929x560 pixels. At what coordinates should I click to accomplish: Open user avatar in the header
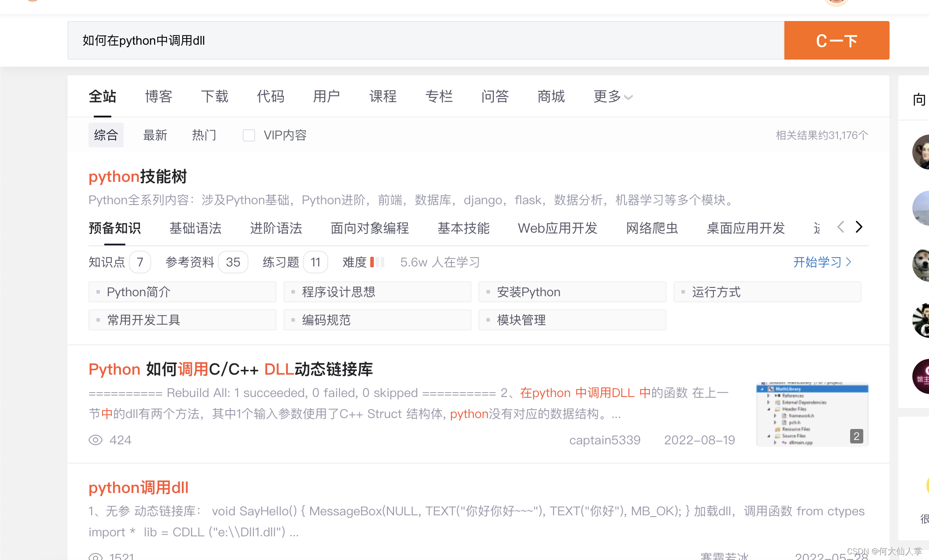(837, 2)
